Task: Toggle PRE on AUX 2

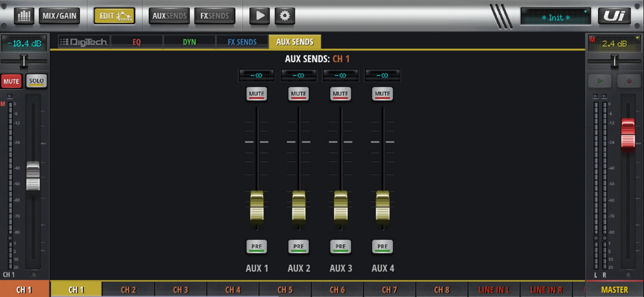Action: tap(299, 247)
